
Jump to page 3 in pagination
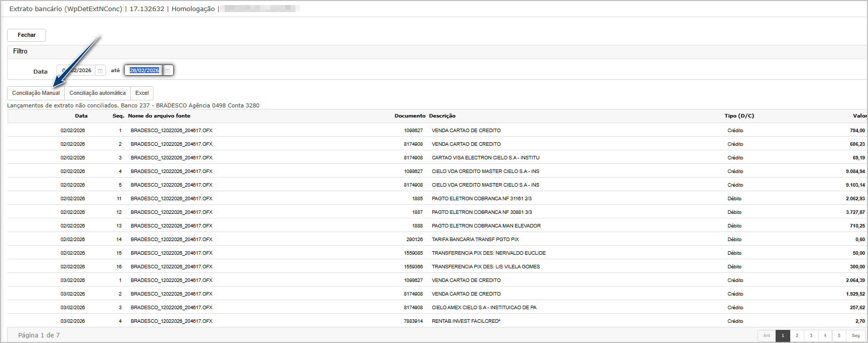811,335
